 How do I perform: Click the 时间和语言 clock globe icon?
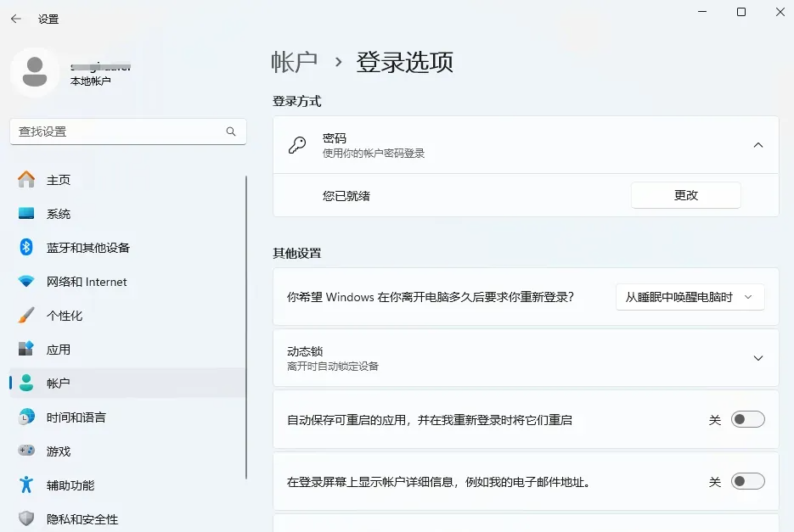point(26,417)
